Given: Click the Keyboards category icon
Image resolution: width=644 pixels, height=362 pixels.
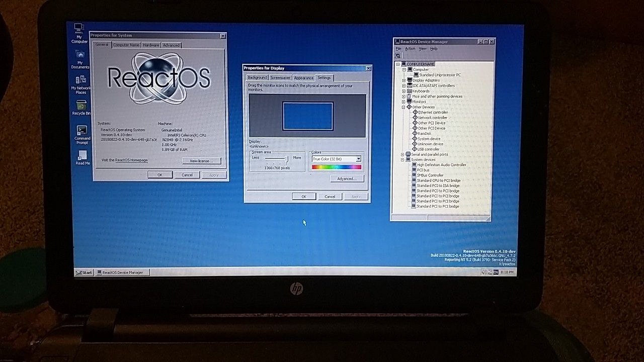Looking at the screenshot, I should point(410,91).
